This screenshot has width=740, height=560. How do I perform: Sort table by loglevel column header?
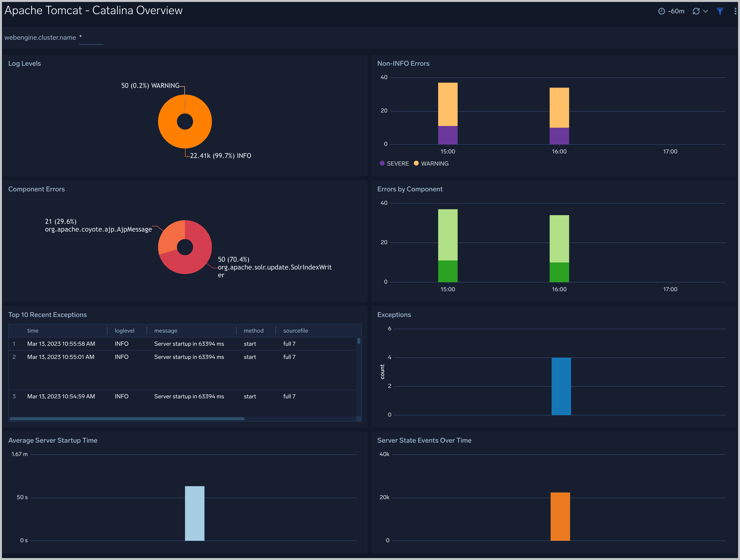click(x=124, y=331)
